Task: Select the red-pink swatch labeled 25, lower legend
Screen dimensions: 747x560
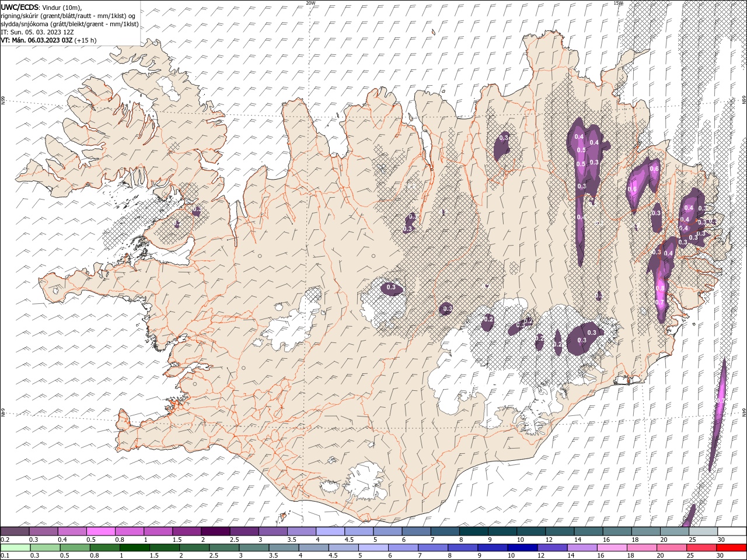Action: (701, 548)
